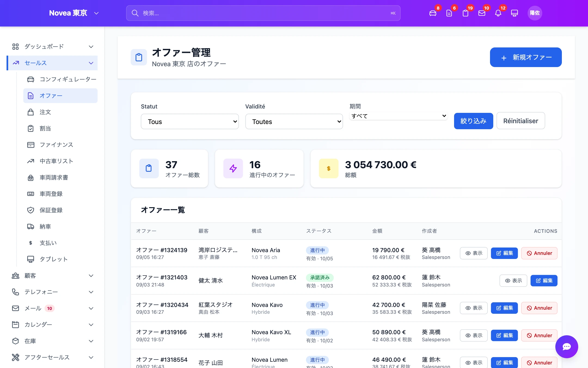
Task: Click the ファイナンス credit card icon
Action: (31, 145)
